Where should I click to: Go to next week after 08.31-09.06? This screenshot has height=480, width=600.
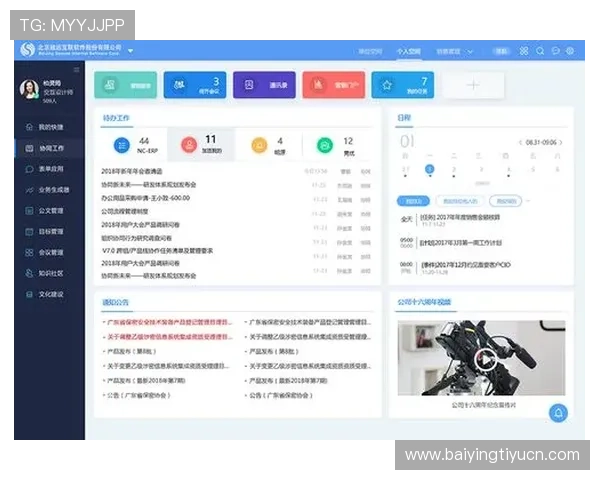click(x=561, y=142)
